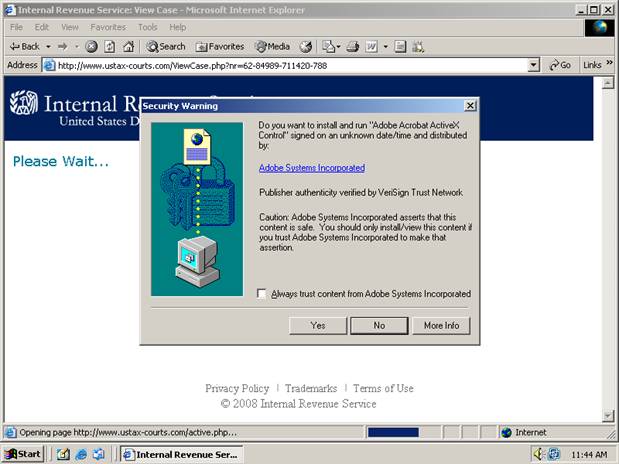Screen dimensions: 619x464
Task: Click the Discuss toolbar icon
Action: click(x=400, y=47)
